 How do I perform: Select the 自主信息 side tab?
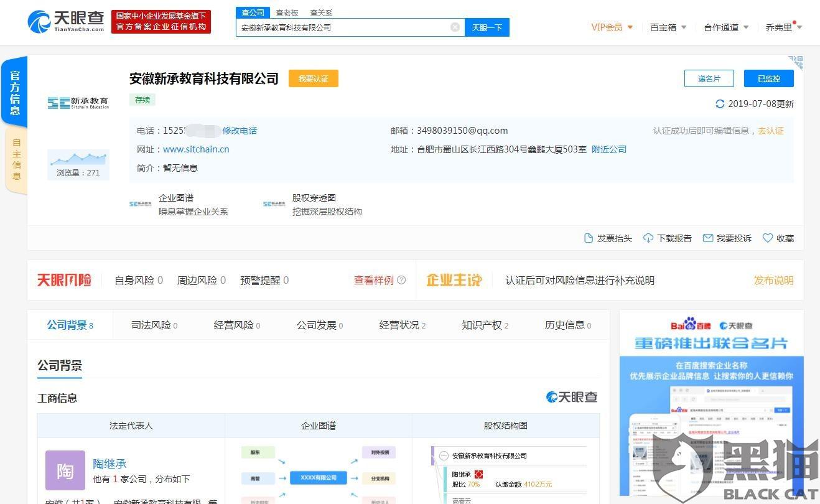(x=16, y=159)
